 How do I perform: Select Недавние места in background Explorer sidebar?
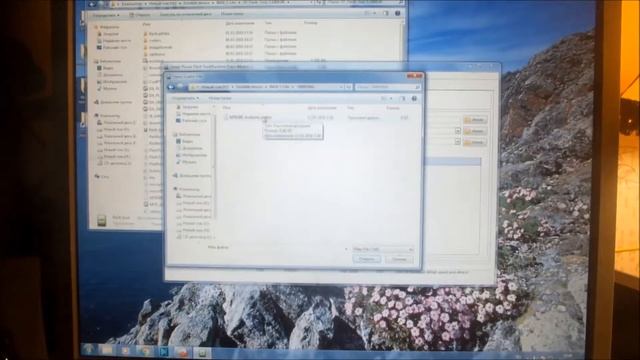coord(114,40)
